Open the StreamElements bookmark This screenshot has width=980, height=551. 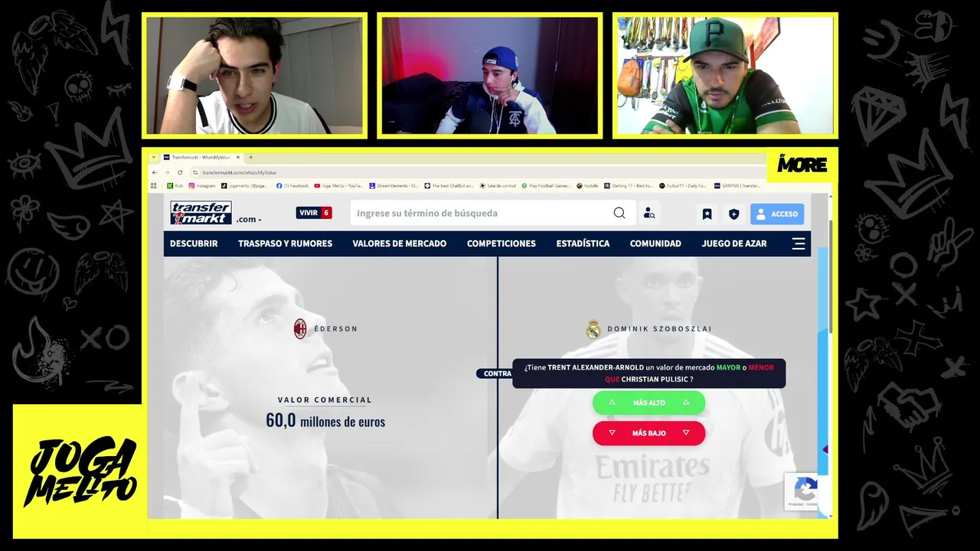(x=394, y=185)
